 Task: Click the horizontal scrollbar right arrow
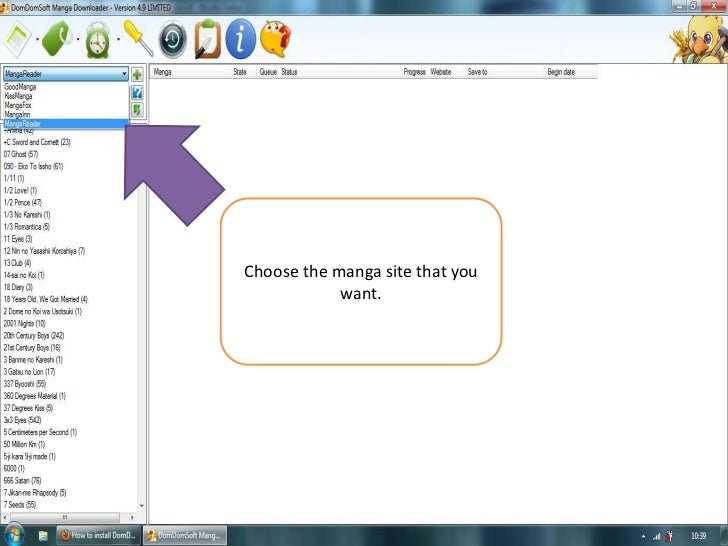click(x=132, y=517)
